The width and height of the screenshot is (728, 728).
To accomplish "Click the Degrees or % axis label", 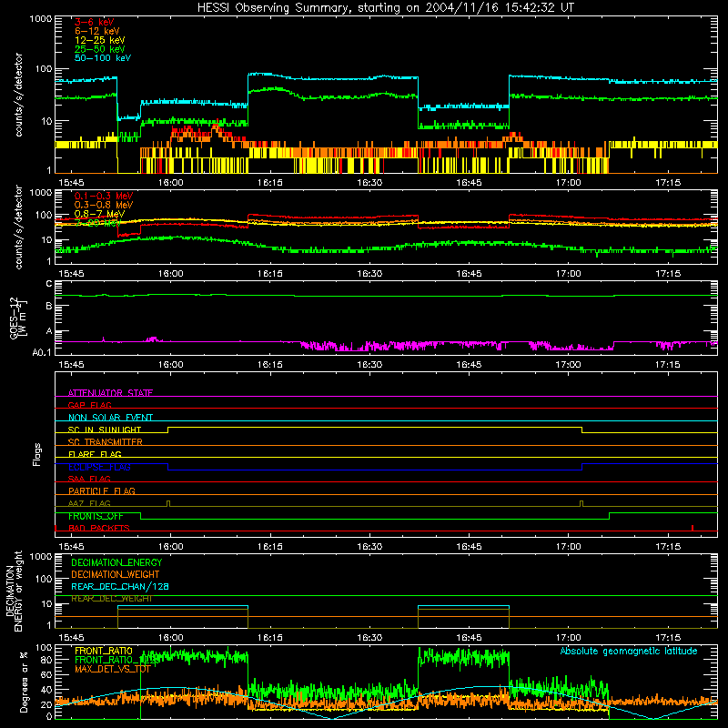I will 24,682.
